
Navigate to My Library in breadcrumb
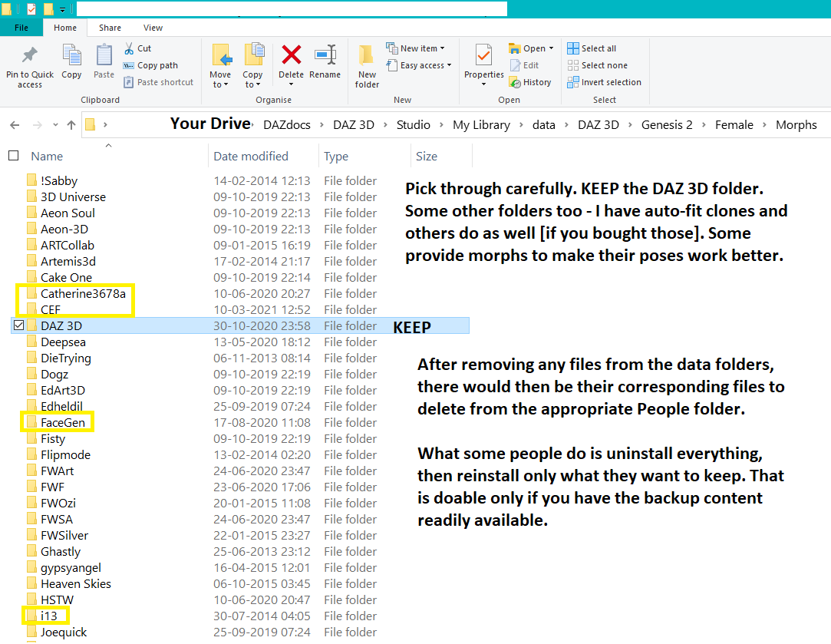coord(481,125)
